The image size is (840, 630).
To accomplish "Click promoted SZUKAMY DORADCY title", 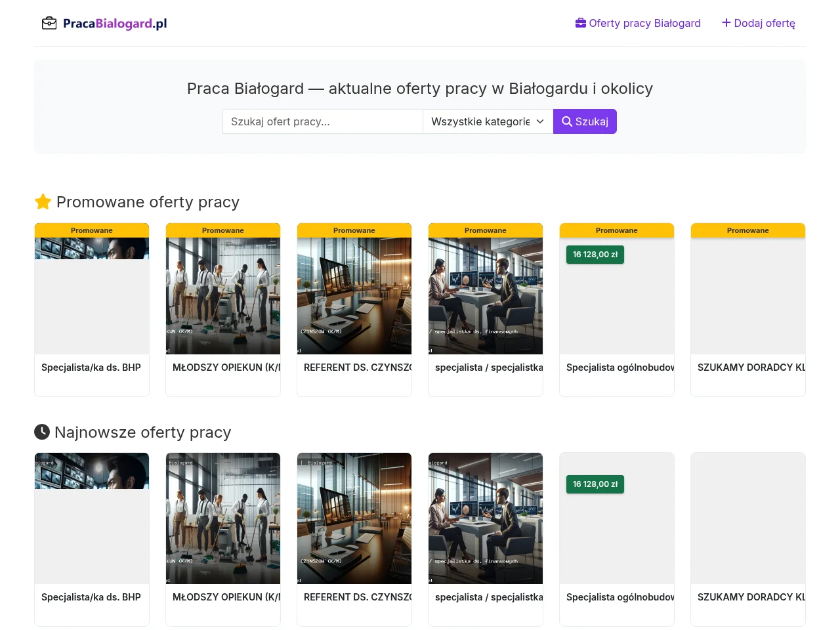I will pos(751,367).
